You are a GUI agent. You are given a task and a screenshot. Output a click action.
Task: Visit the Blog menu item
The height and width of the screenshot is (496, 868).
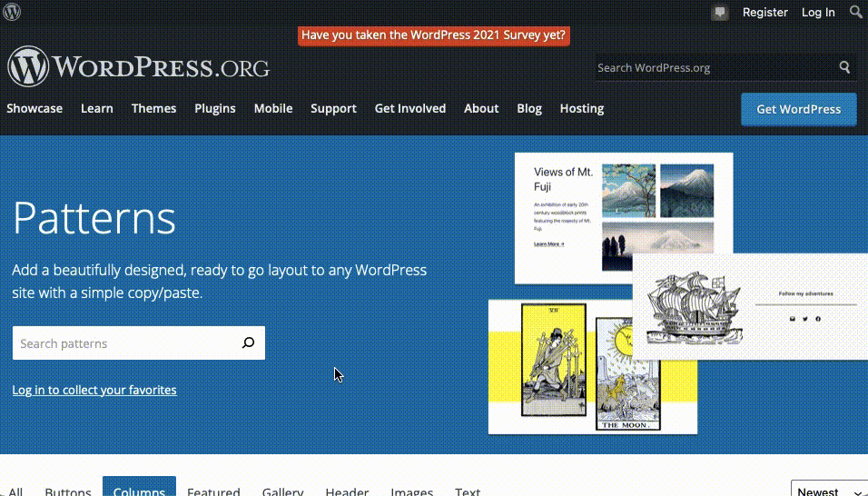point(529,108)
